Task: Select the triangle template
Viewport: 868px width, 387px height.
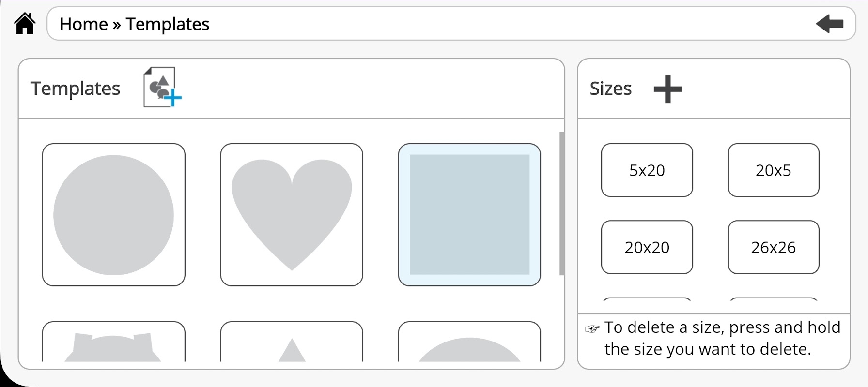Action: [x=292, y=342]
